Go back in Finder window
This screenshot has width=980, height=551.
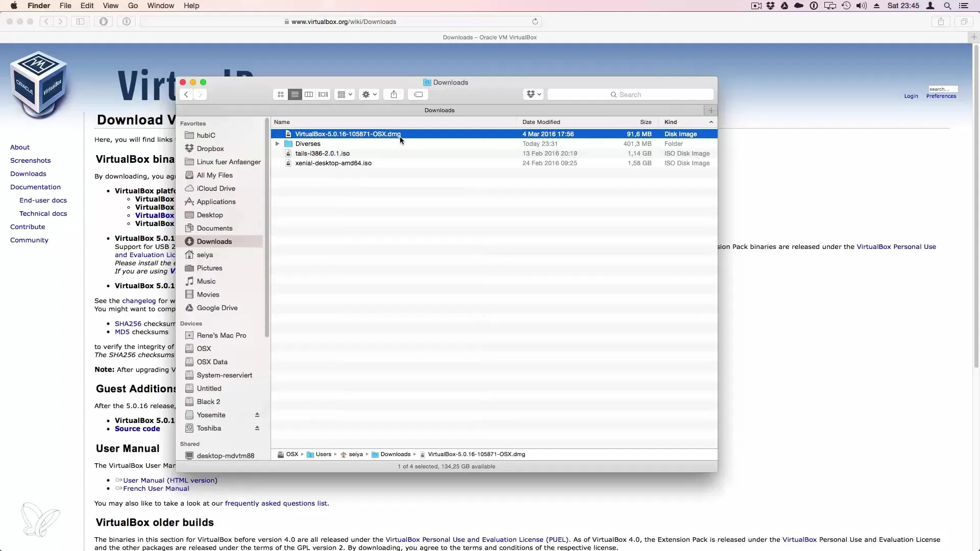186,94
